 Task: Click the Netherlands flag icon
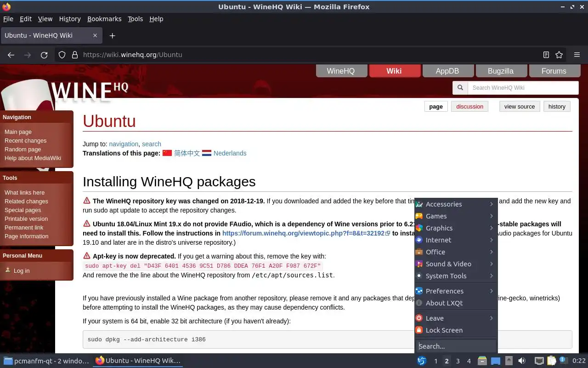pyautogui.click(x=207, y=153)
